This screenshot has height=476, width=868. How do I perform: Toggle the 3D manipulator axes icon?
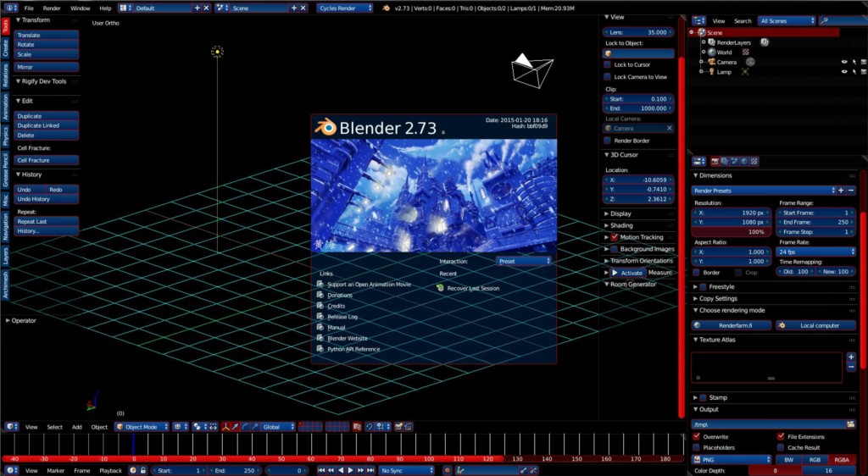[226, 427]
